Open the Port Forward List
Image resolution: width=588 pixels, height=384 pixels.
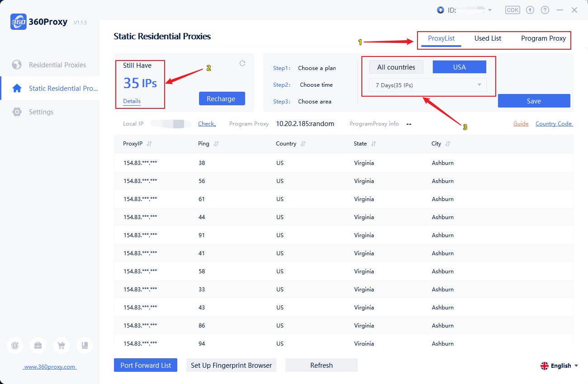(146, 365)
